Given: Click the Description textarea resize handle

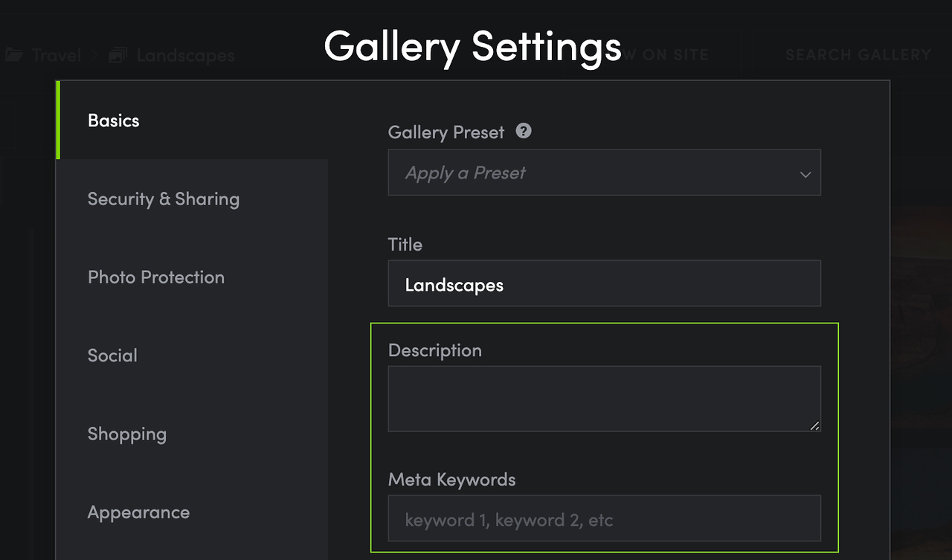Looking at the screenshot, I should (x=814, y=426).
